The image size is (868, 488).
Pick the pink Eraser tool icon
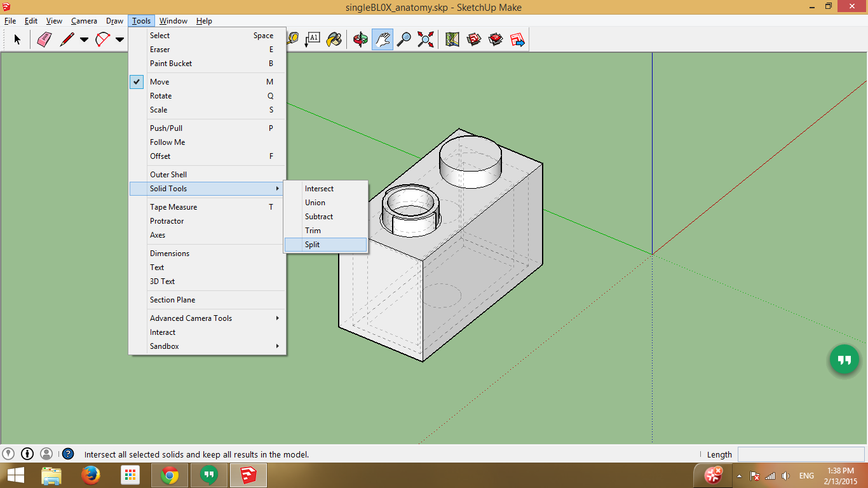(44, 39)
